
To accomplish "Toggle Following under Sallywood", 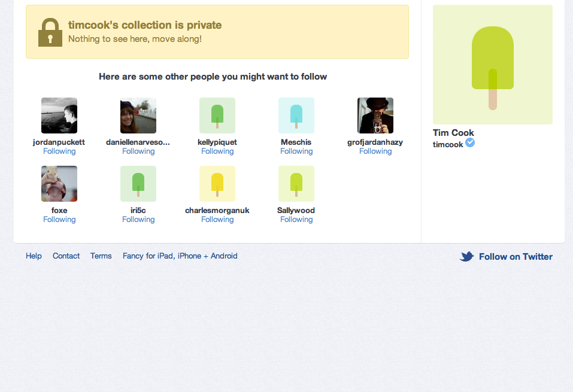I will click(296, 220).
